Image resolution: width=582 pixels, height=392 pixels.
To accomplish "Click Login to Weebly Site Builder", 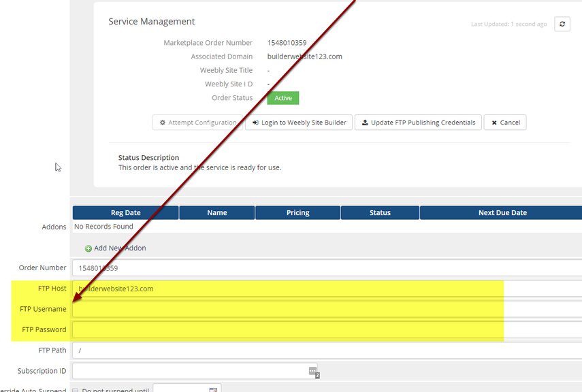I will coord(299,122).
